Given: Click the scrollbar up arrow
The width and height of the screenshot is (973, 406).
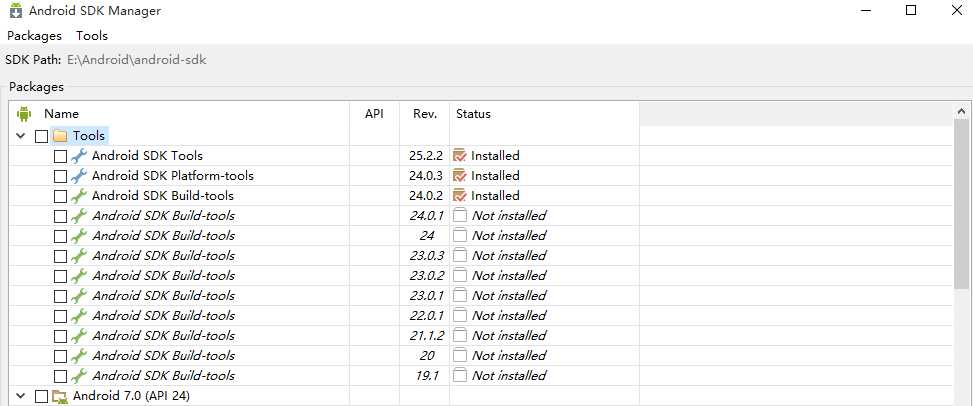Looking at the screenshot, I should (x=961, y=112).
